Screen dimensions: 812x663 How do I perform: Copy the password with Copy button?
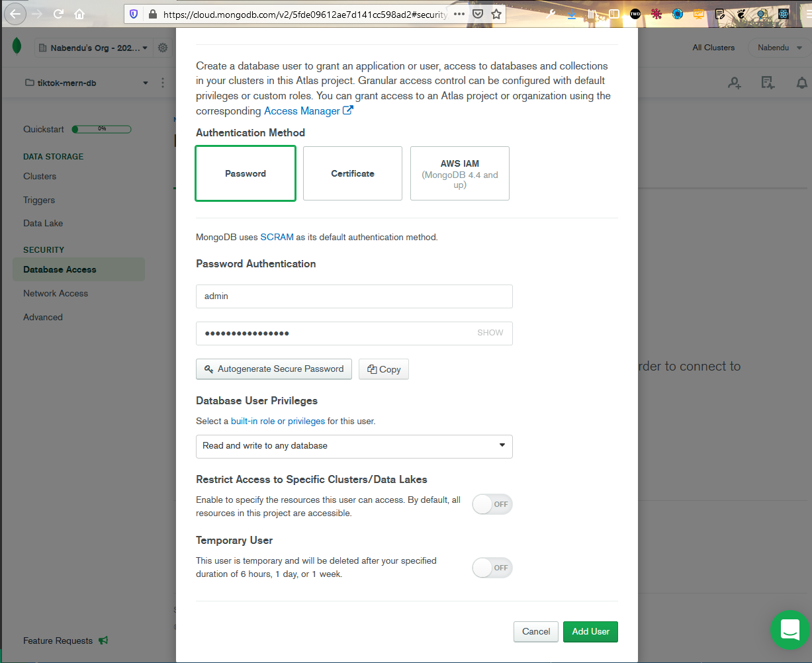384,369
